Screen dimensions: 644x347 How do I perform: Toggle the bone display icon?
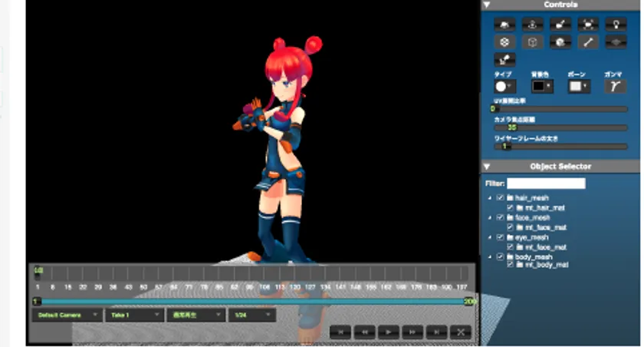pos(587,42)
